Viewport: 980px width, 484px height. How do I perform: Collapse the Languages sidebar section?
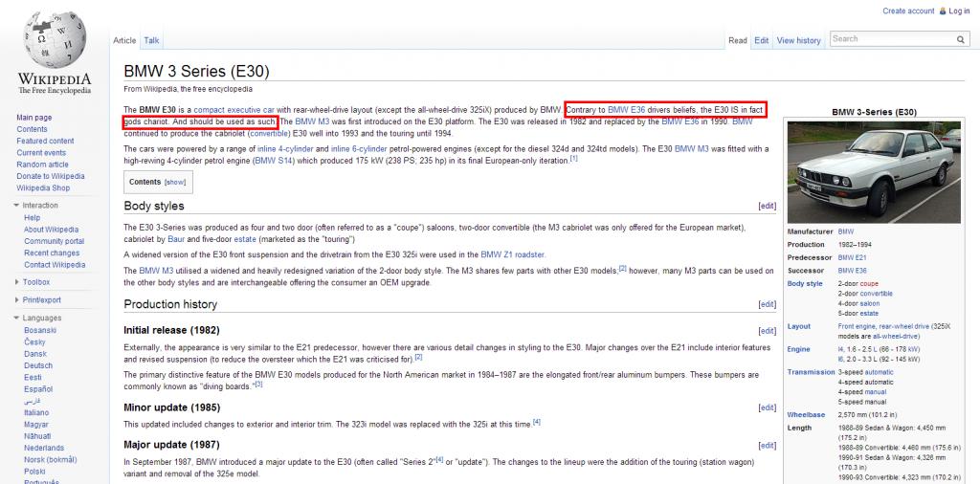16,318
